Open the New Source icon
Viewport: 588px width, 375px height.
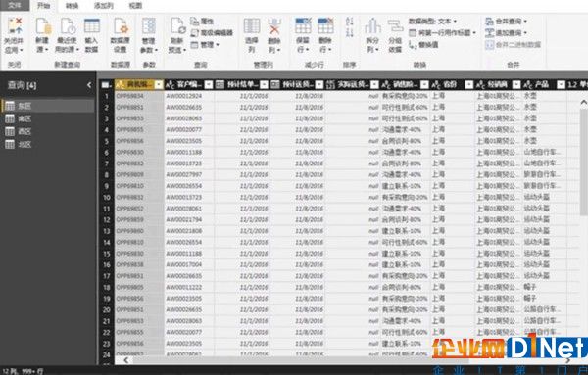pos(42,26)
